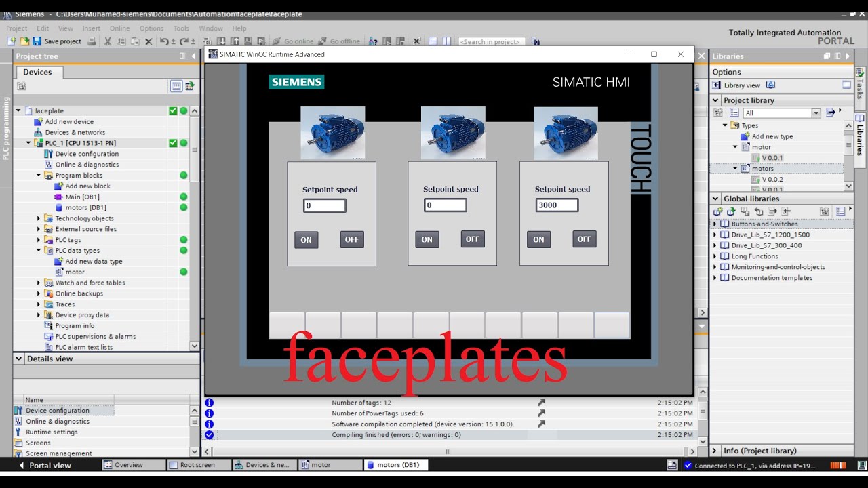Click the Setpoint speed field showing 3000

(x=557, y=205)
